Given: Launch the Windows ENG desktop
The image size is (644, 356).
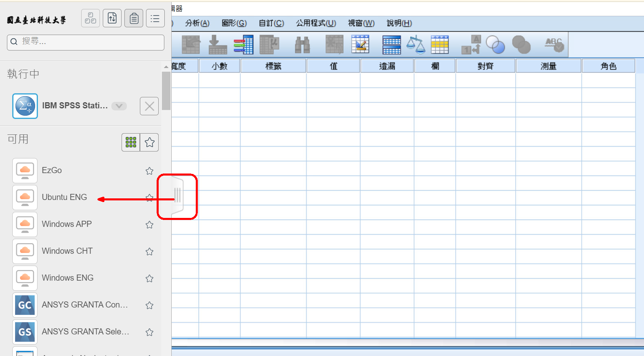Looking at the screenshot, I should point(67,278).
